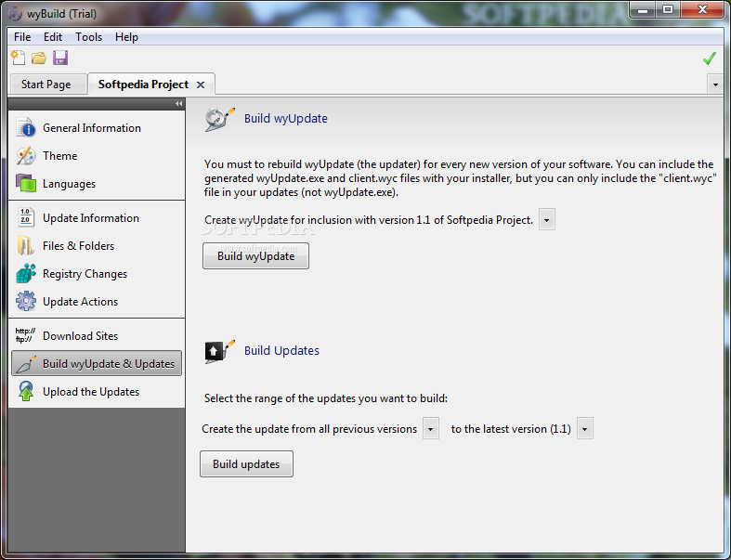Viewport: 731px width, 560px height.
Task: Open the Help menu
Action: [x=126, y=37]
